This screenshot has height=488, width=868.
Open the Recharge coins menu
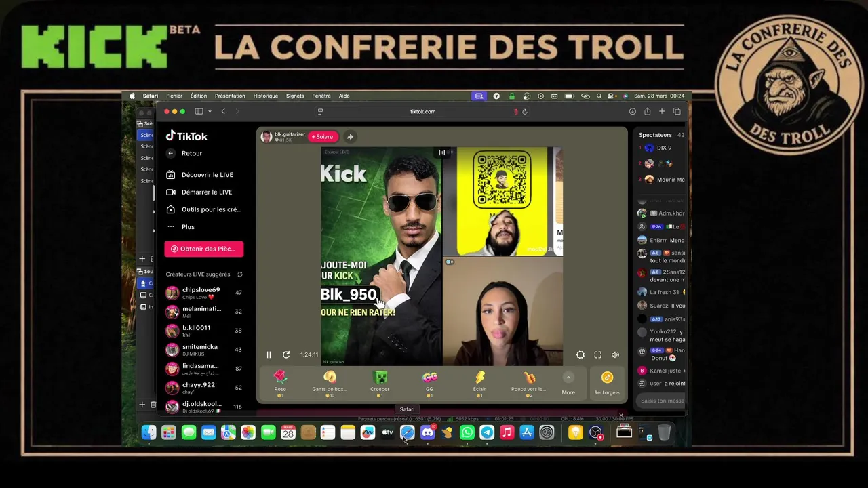coord(607,384)
